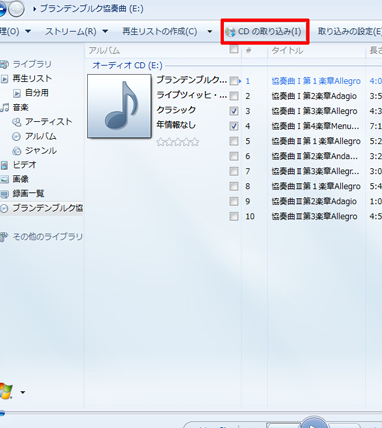Click the ジャンル icon

(x=17, y=151)
